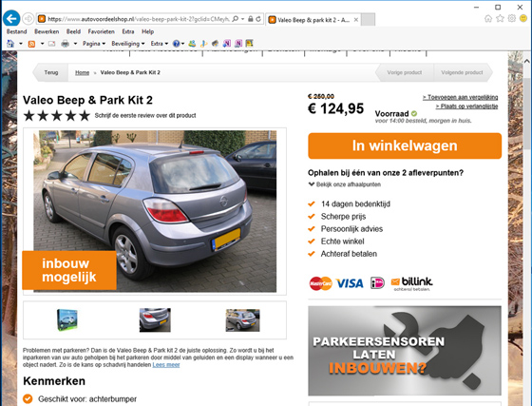Click the Terug button
Screen dimensions: 532x406
[x=51, y=72]
